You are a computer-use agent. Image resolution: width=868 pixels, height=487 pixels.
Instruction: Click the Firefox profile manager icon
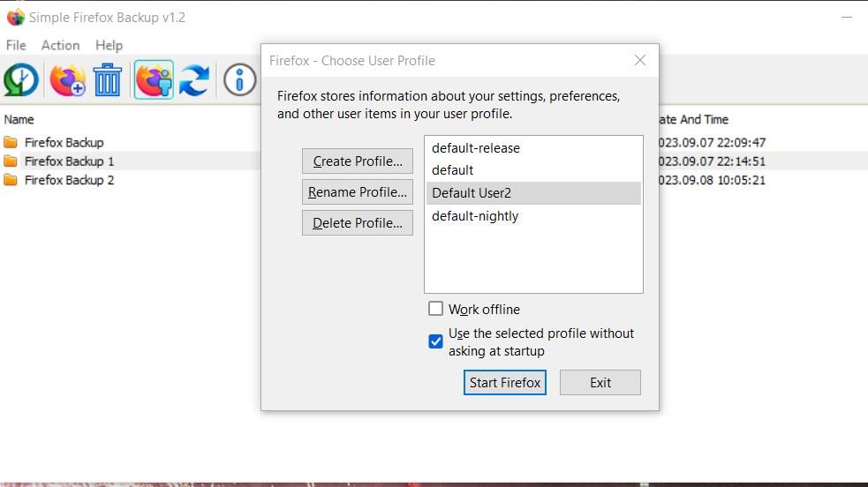(x=154, y=80)
